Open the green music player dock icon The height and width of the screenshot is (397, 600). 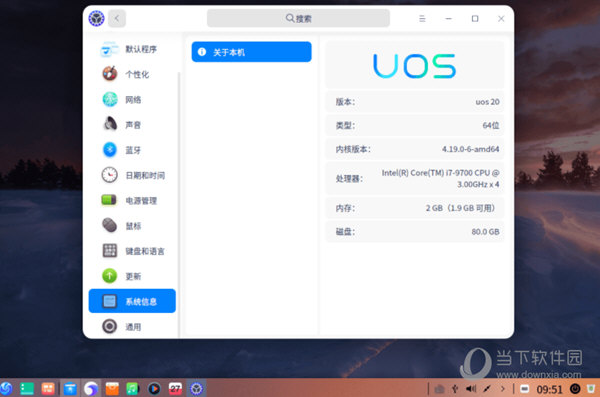(132, 389)
